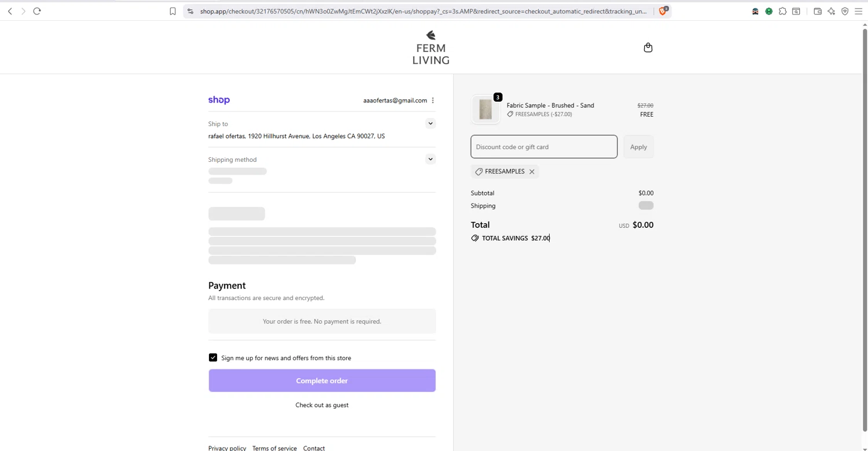Open the shopping bag cart icon
This screenshot has width=868, height=451.
[x=648, y=47]
